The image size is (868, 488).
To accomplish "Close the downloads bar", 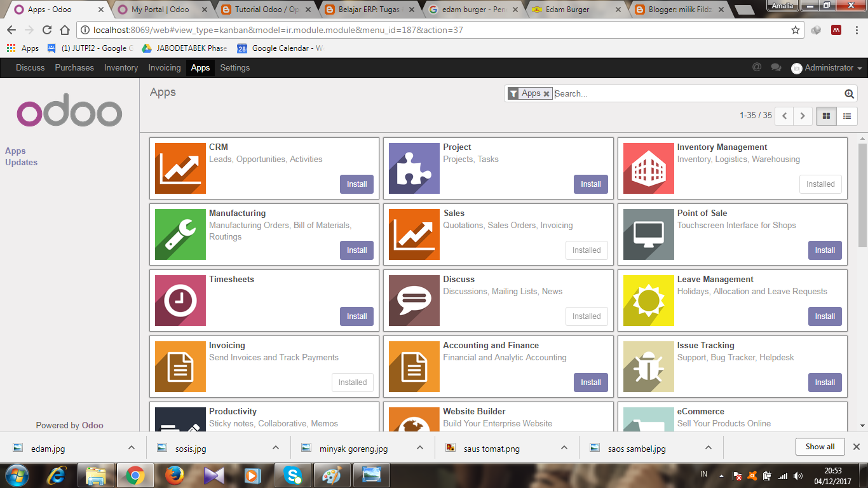I will tap(856, 447).
